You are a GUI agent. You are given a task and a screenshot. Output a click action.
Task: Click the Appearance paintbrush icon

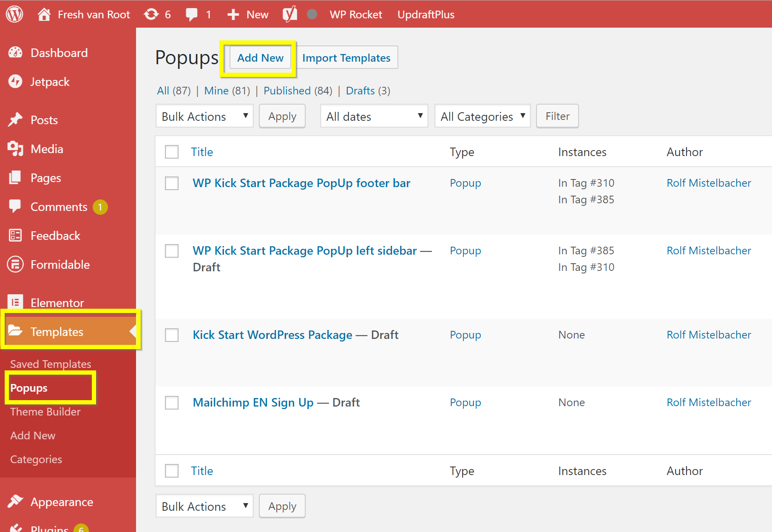pyautogui.click(x=15, y=501)
